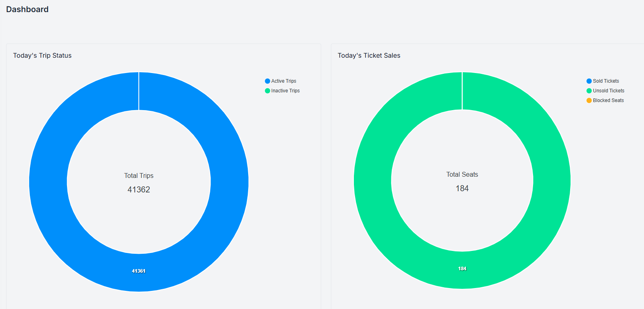644x309 pixels.
Task: Click the orange Blocked Seats legend dot
Action: point(589,100)
